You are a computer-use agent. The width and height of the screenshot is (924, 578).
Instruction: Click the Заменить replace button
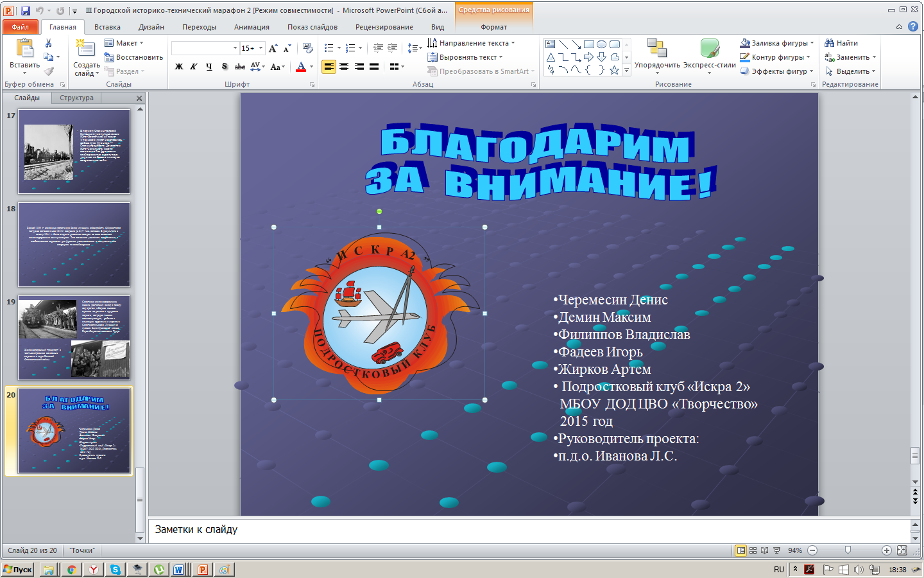point(850,57)
